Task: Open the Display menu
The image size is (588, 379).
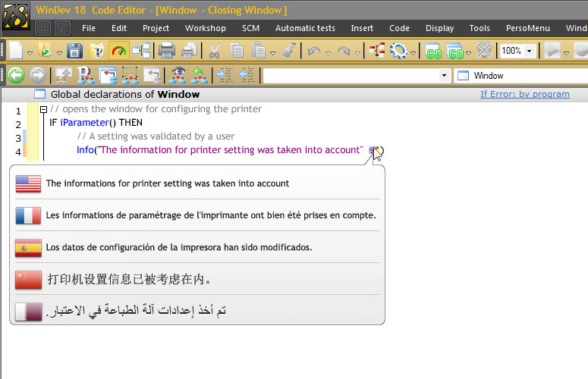Action: pyautogui.click(x=439, y=28)
